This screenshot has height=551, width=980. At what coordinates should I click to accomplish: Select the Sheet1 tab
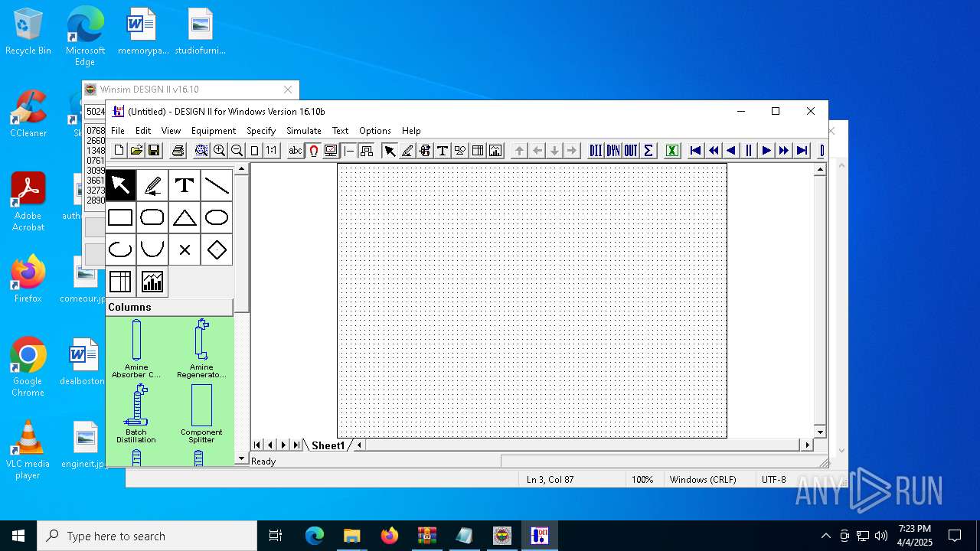[328, 445]
